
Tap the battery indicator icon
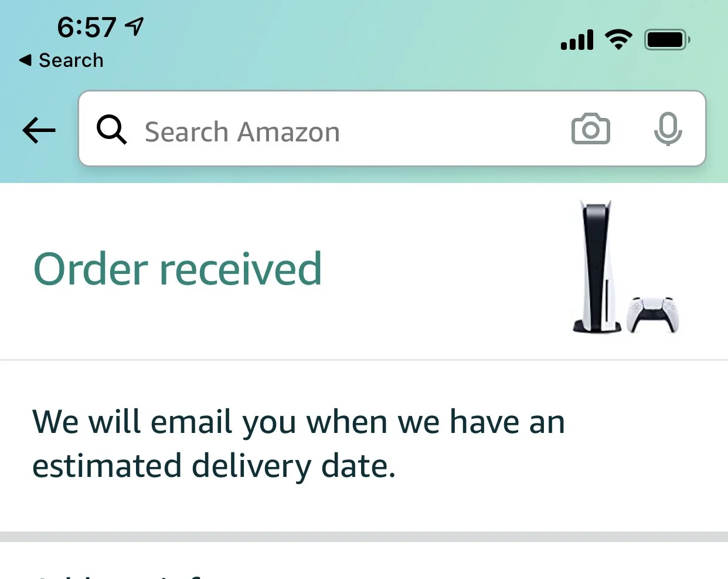click(x=668, y=40)
